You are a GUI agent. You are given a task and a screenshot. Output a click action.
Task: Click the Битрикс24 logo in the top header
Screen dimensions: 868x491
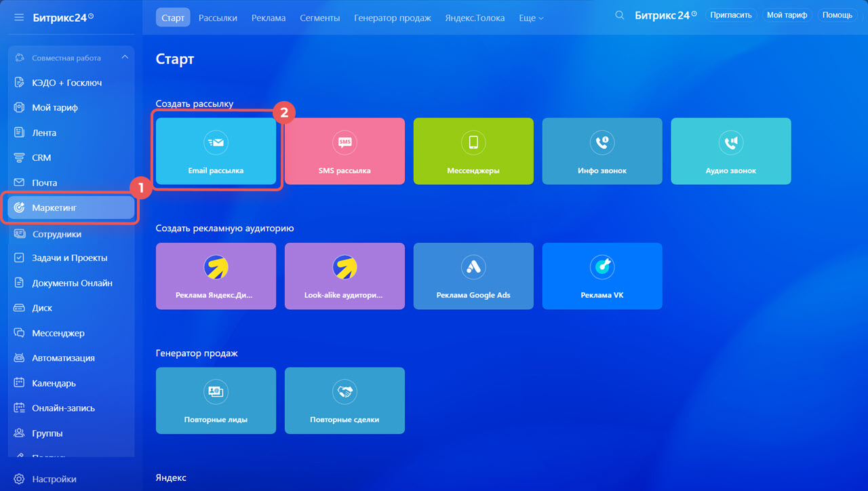(x=665, y=16)
